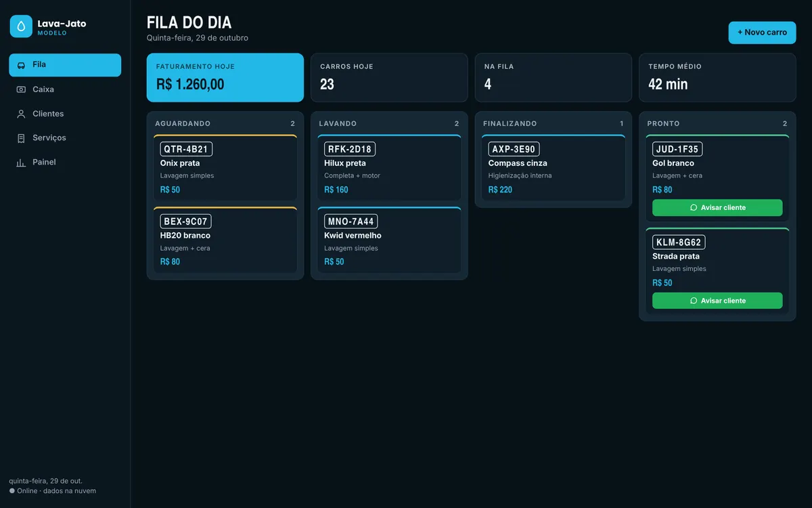
Task: Open the AXP-3E90 plate badge
Action: tap(514, 149)
